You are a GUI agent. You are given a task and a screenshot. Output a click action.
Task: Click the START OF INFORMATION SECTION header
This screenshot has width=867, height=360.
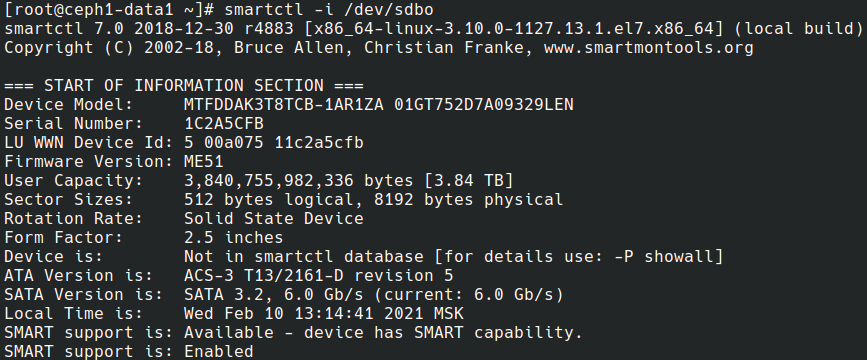[x=184, y=86]
